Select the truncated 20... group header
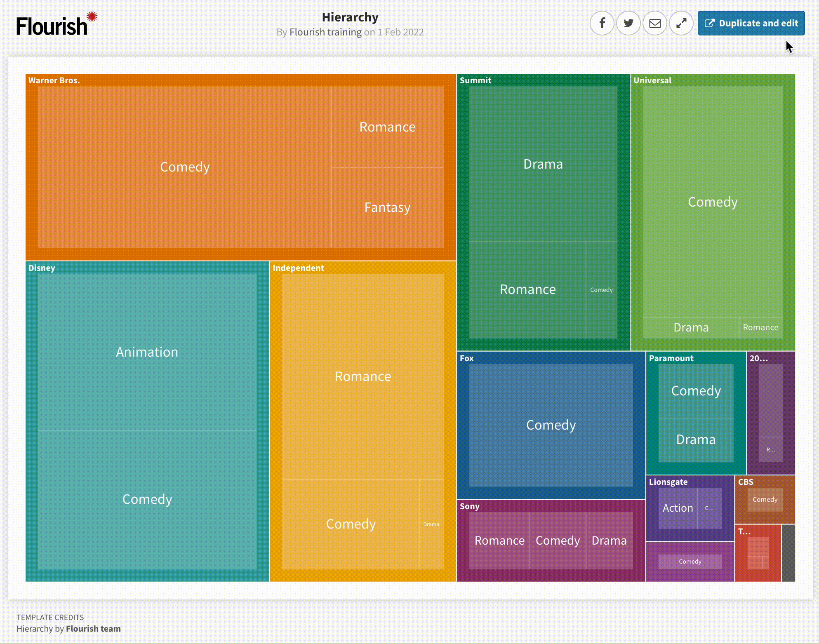Viewport: 819px width, 644px height. pos(759,358)
